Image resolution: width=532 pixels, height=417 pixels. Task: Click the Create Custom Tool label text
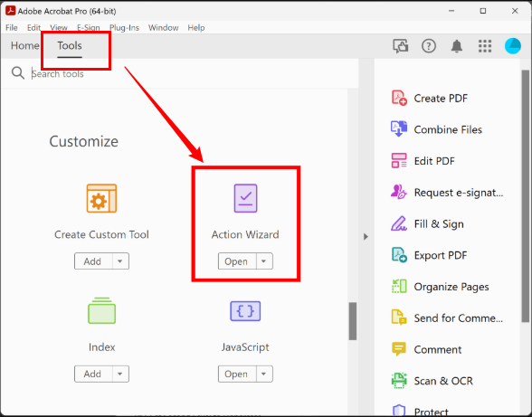pyautogui.click(x=101, y=234)
